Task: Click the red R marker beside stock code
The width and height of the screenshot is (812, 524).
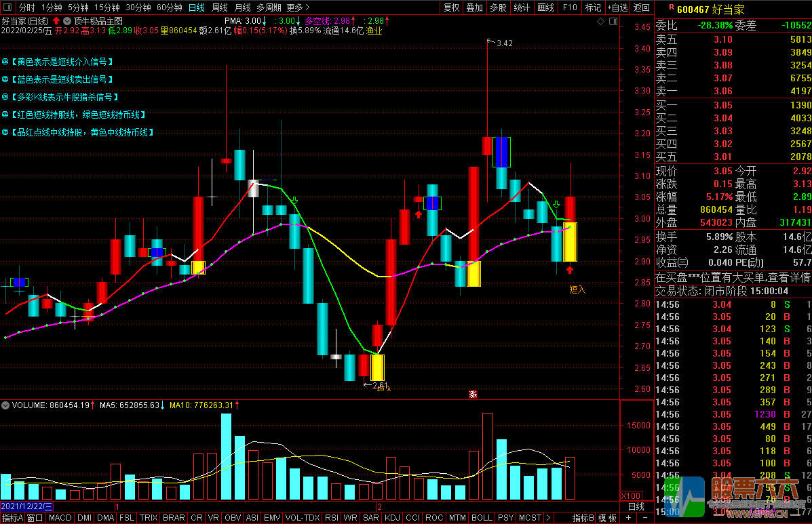Action: coord(672,7)
